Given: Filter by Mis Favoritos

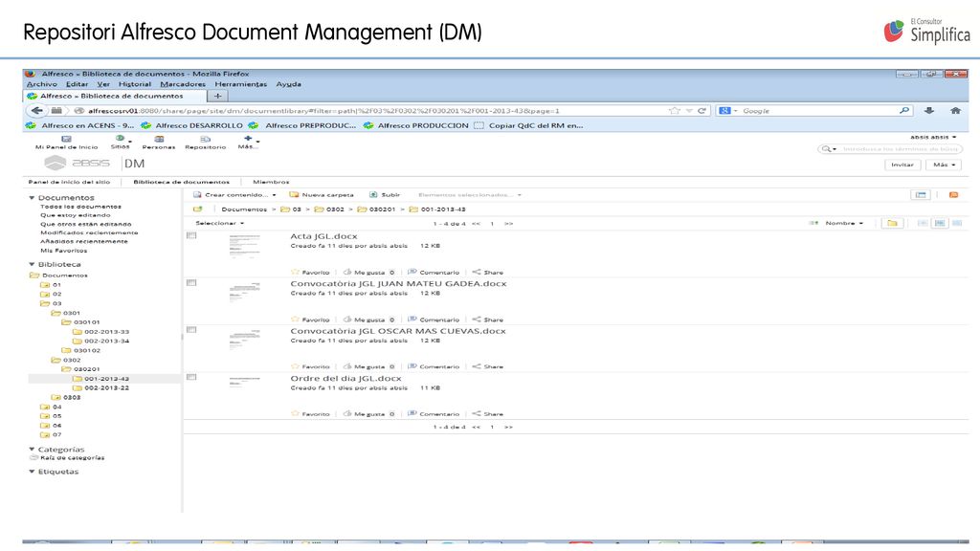Looking at the screenshot, I should tap(64, 251).
